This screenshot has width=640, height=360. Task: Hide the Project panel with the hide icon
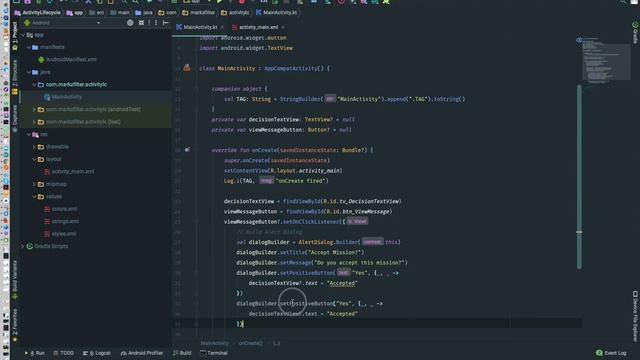click(165, 23)
